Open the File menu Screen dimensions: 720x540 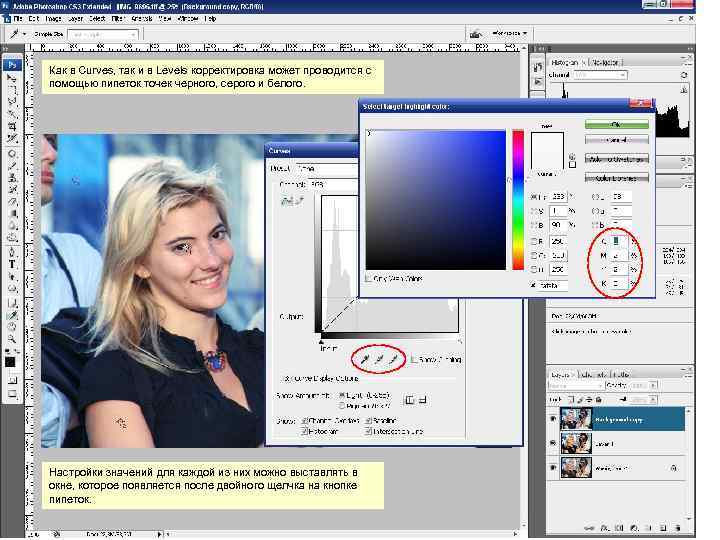click(18, 19)
